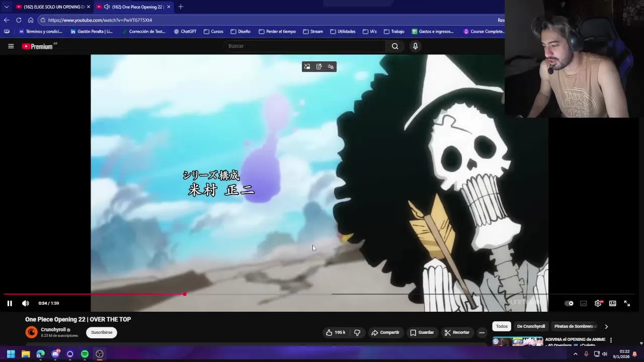Open player settings gear icon

[x=598, y=303]
